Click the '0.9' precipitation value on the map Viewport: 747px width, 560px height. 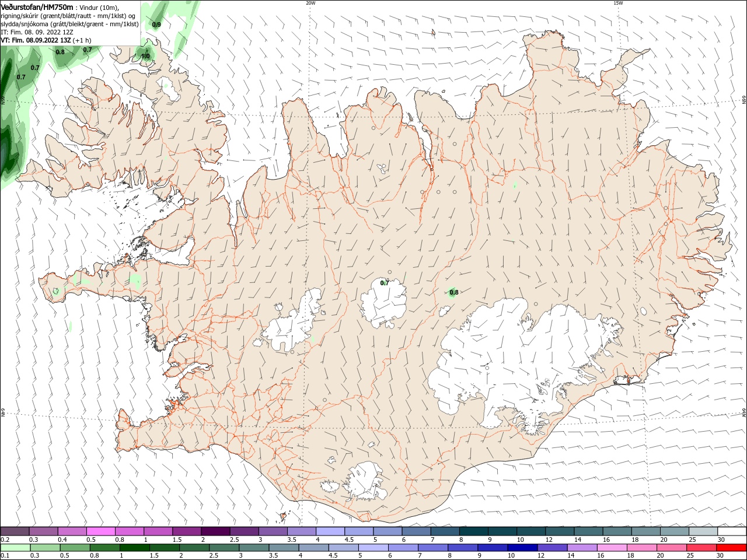click(156, 24)
